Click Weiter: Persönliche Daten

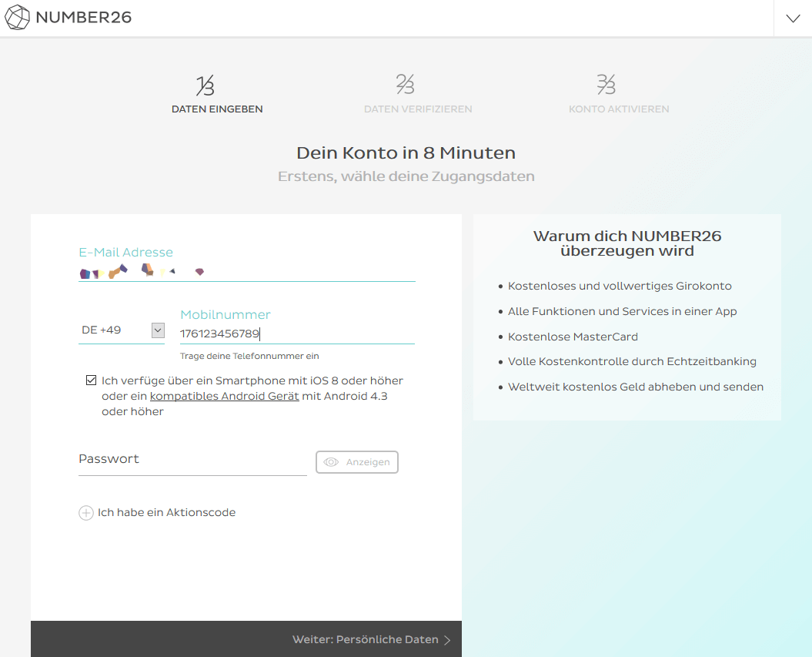(366, 639)
